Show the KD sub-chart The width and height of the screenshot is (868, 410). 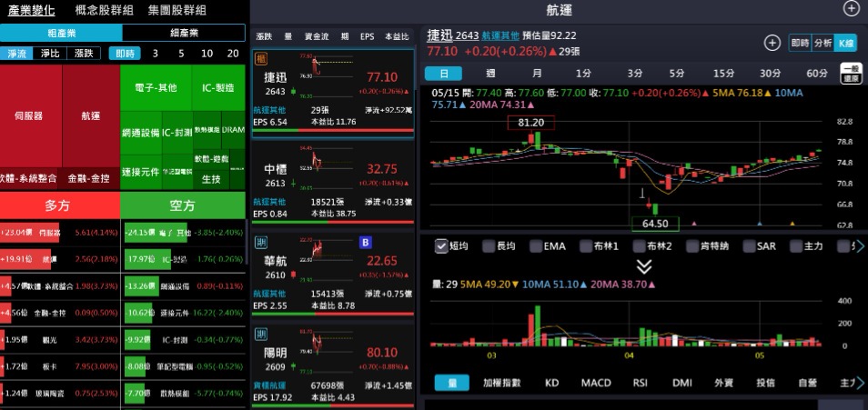pos(551,383)
